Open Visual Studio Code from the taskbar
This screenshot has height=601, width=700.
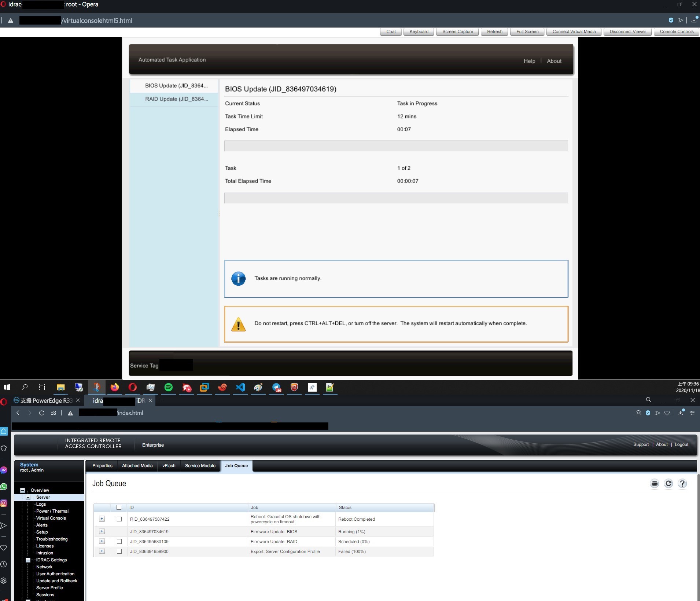pos(240,387)
